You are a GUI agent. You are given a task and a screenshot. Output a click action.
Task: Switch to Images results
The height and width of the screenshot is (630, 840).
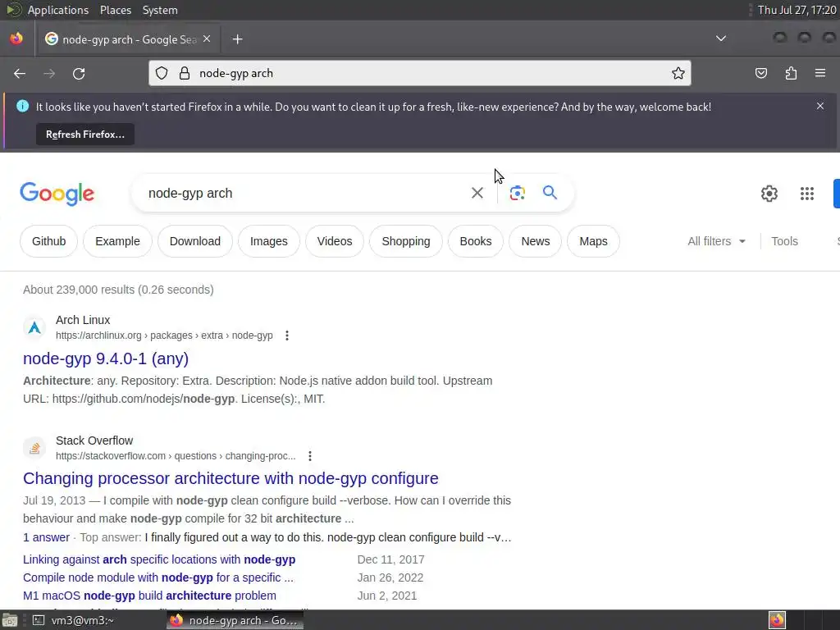[269, 241]
